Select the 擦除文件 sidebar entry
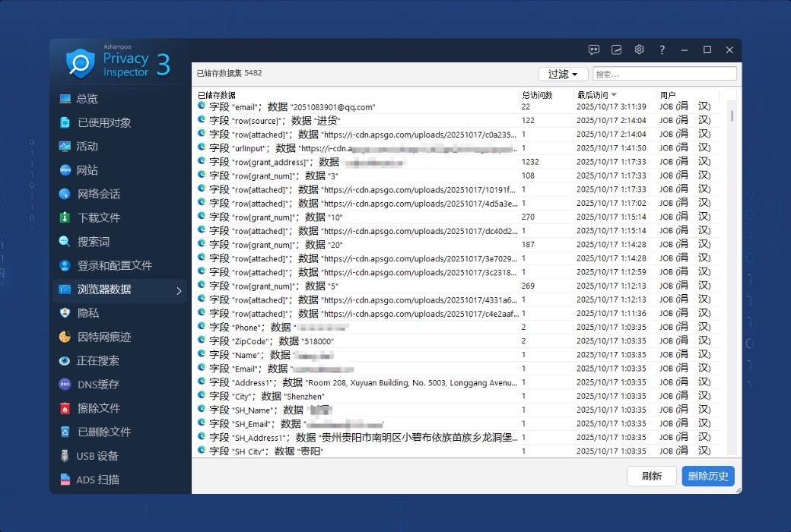 coord(99,408)
